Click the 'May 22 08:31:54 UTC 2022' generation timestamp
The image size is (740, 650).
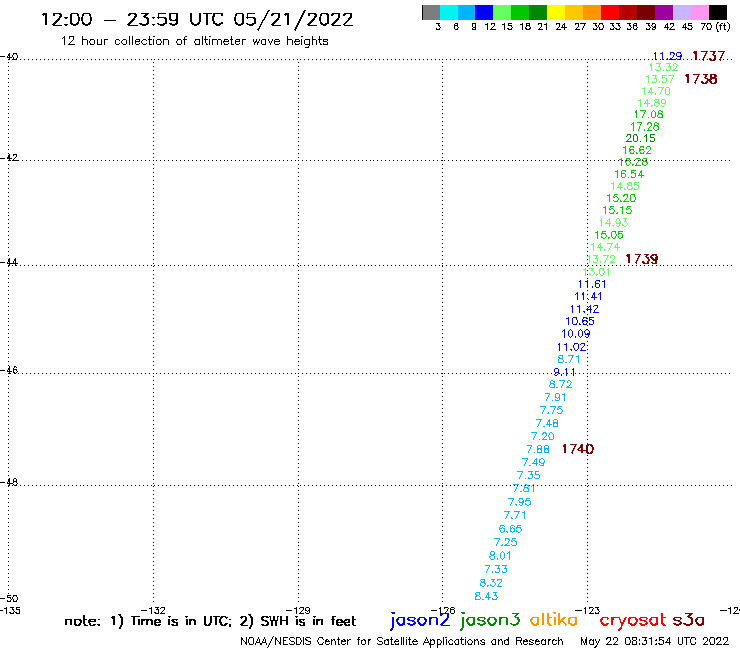click(655, 641)
